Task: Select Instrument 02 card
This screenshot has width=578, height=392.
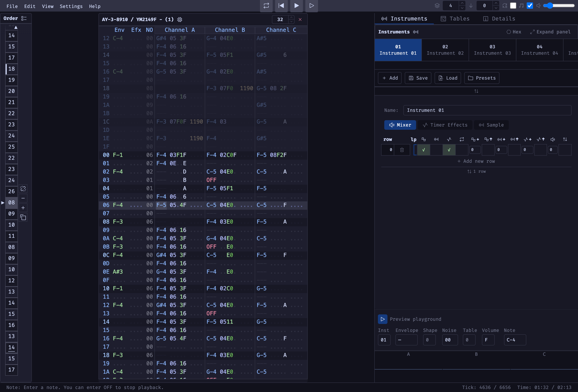Action: click(x=445, y=50)
